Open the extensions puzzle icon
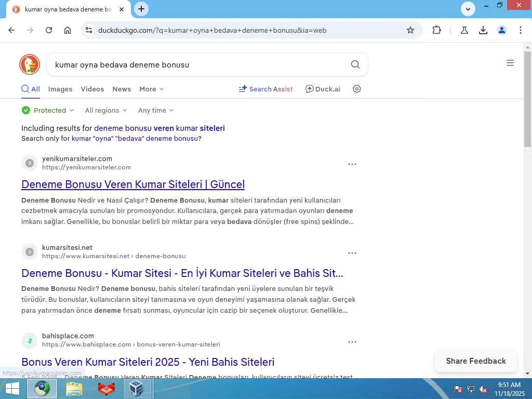 (436, 30)
